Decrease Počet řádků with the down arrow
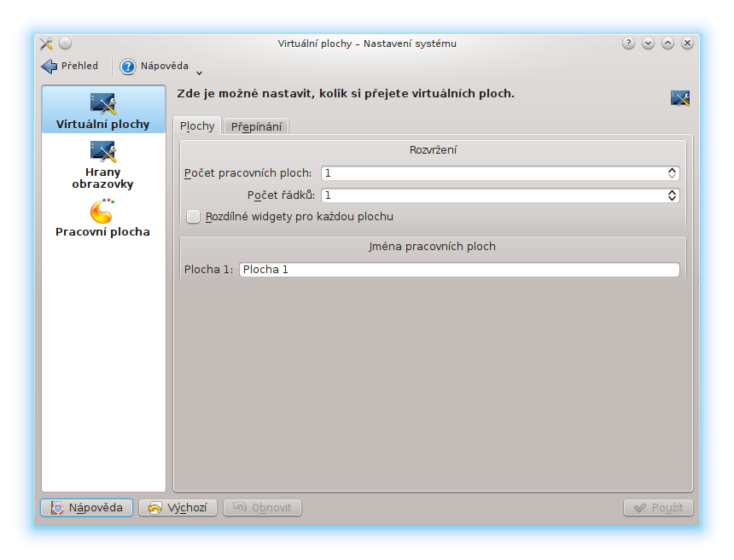734x560 pixels. point(673,199)
